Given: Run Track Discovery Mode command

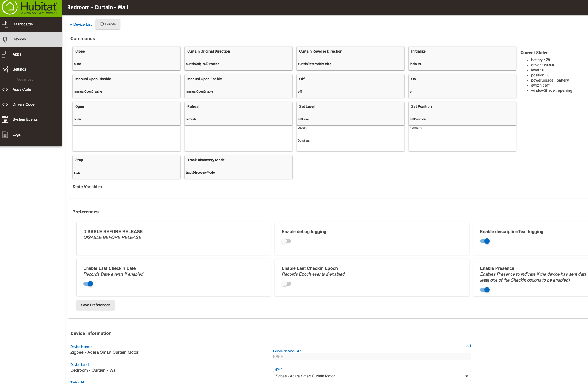Looking at the screenshot, I should pos(238,167).
